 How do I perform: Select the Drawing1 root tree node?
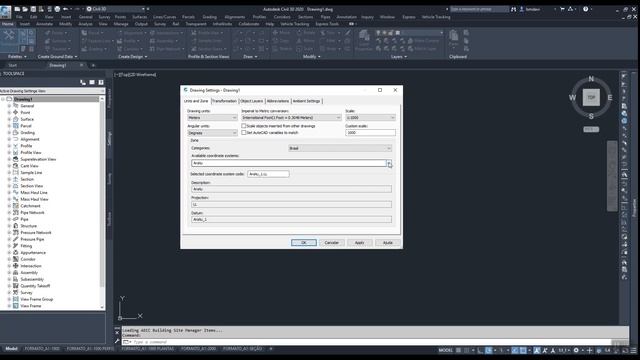pyautogui.click(x=23, y=99)
